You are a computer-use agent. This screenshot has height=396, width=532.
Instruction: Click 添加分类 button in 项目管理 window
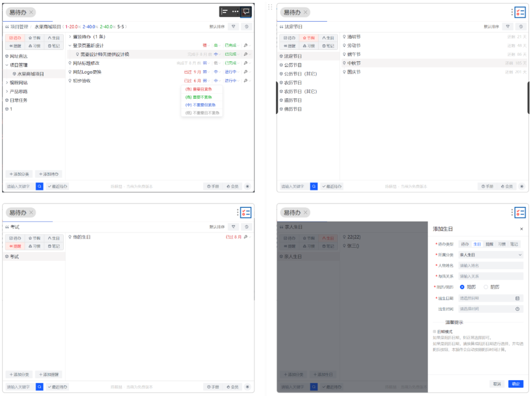[19, 174]
